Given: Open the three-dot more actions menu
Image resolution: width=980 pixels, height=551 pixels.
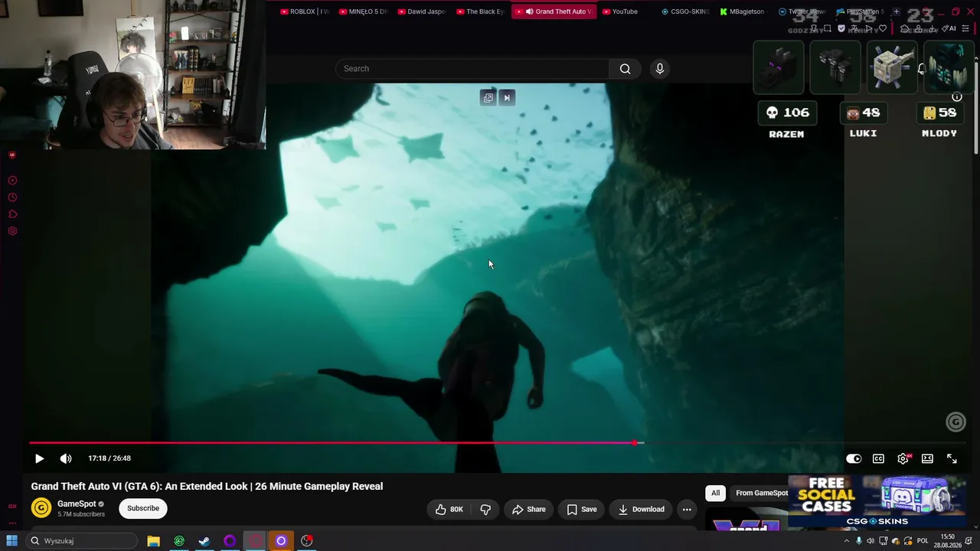Looking at the screenshot, I should click(687, 509).
